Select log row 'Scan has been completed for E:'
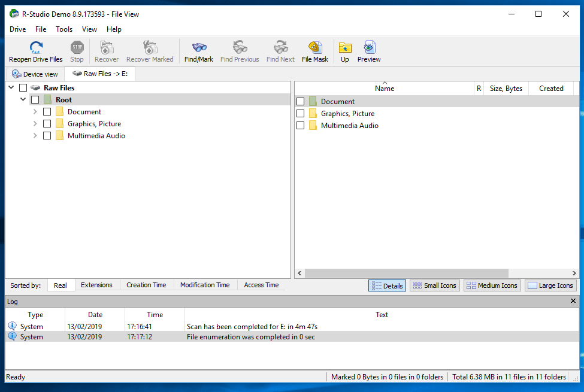584x392 pixels. tap(292, 327)
